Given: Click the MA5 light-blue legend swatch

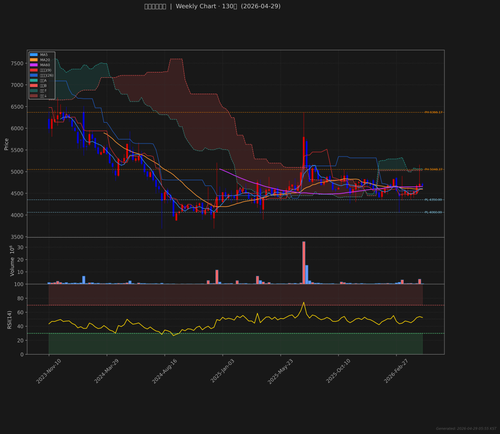Looking at the screenshot, I should (x=34, y=55).
